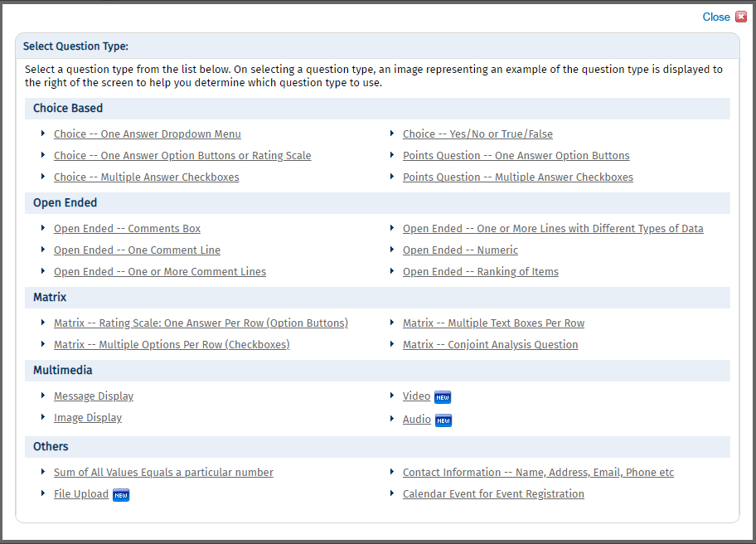Click the NEW badge beside File Upload
Viewport: 756px width, 544px height.
[x=121, y=495]
